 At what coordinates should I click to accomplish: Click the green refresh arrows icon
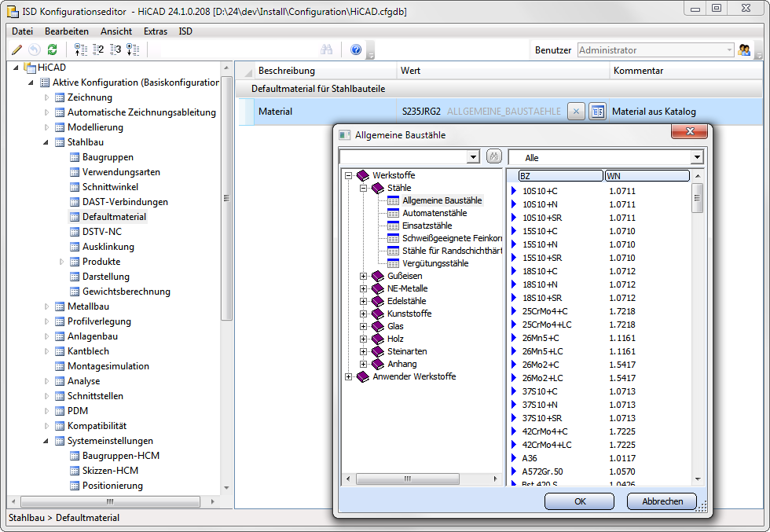(52, 50)
